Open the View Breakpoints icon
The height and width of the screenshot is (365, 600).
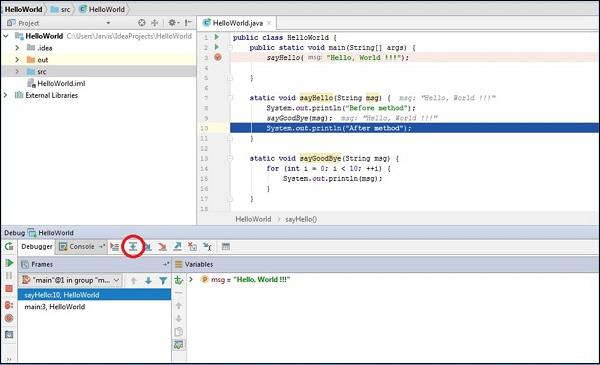tap(9, 305)
